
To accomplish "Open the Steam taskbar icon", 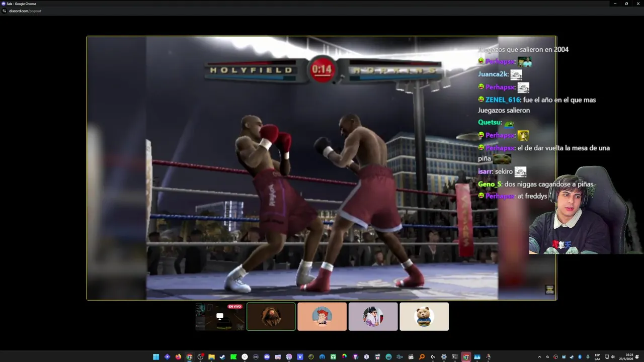I will click(x=222, y=357).
